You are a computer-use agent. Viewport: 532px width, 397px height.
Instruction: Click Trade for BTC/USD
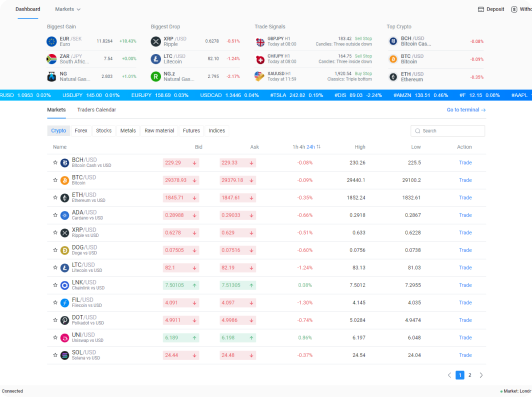click(x=465, y=180)
